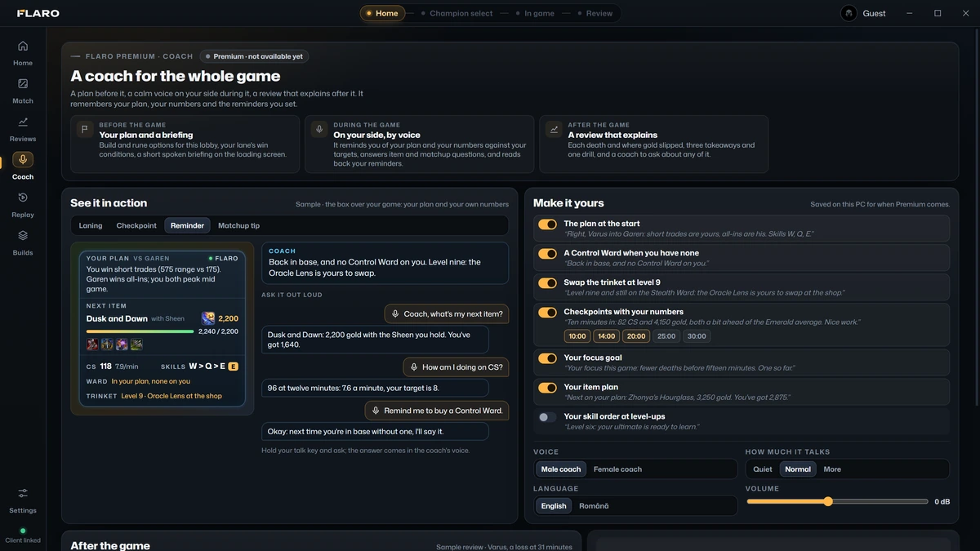Toggle Your focus goal switch
Image resolution: width=980 pixels, height=551 pixels.
pyautogui.click(x=547, y=358)
